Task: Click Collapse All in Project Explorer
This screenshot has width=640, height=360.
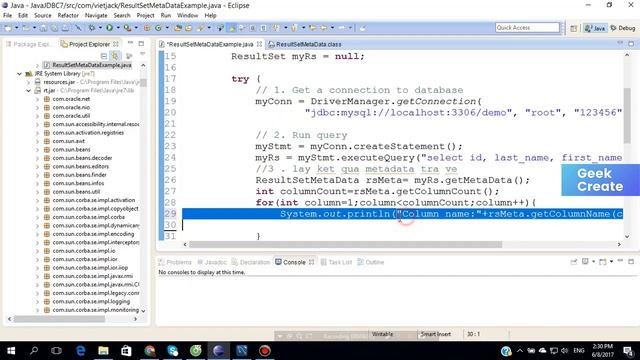Action: pyautogui.click(x=104, y=56)
